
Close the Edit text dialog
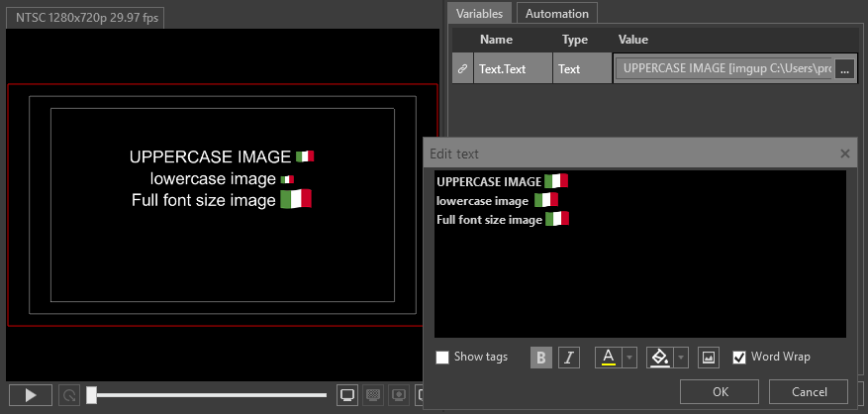point(845,154)
